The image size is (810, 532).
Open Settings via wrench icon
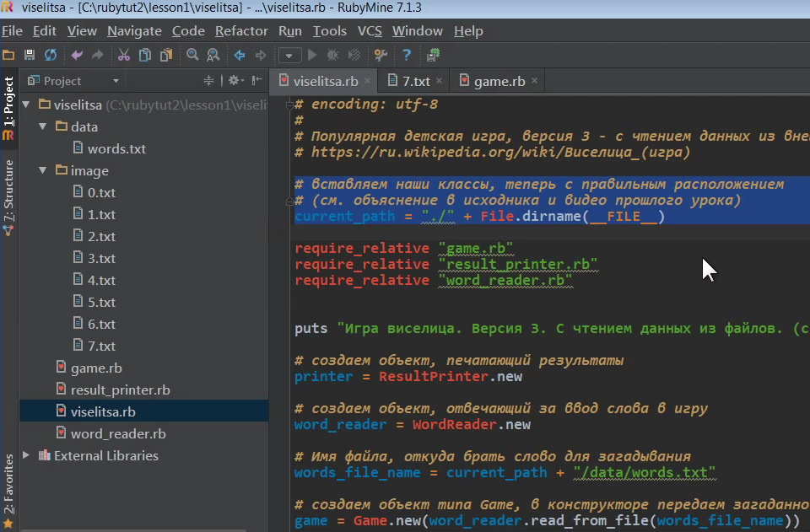point(381,55)
